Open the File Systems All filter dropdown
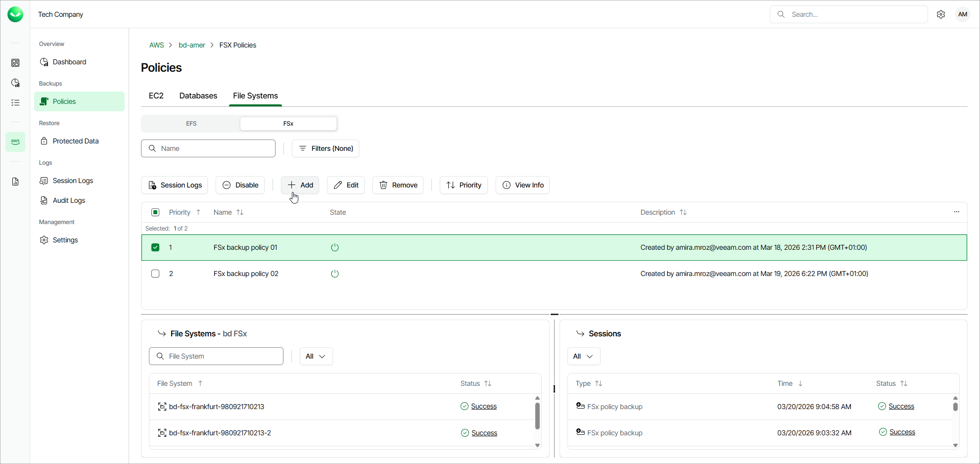Viewport: 980px width, 464px height. [316, 356]
